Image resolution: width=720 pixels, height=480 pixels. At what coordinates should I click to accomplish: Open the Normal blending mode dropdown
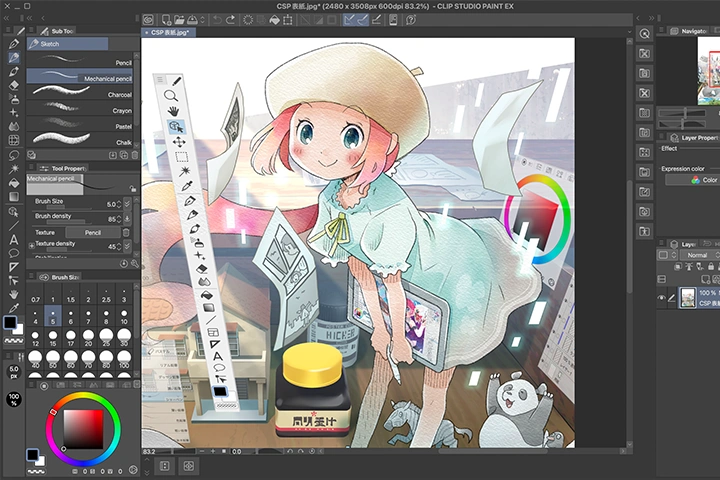pyautogui.click(x=698, y=255)
